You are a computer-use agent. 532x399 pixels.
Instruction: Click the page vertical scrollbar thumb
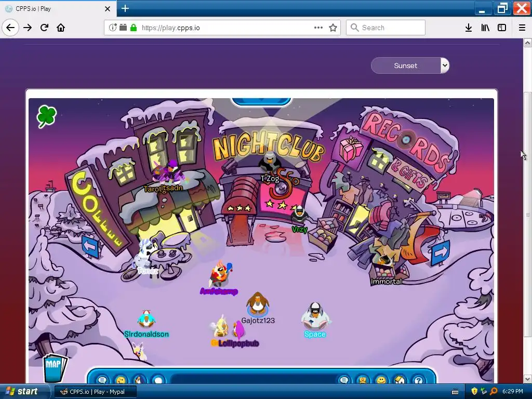(x=527, y=215)
